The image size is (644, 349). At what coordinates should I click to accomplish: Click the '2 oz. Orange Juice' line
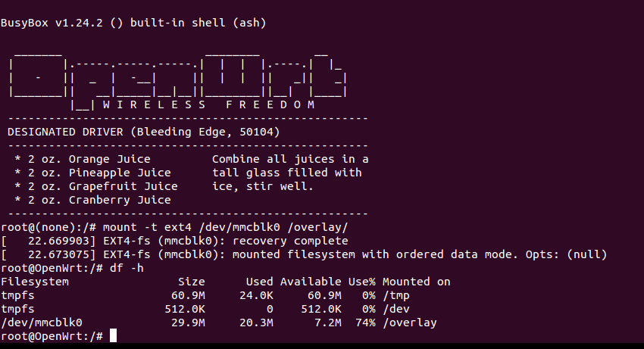83,159
